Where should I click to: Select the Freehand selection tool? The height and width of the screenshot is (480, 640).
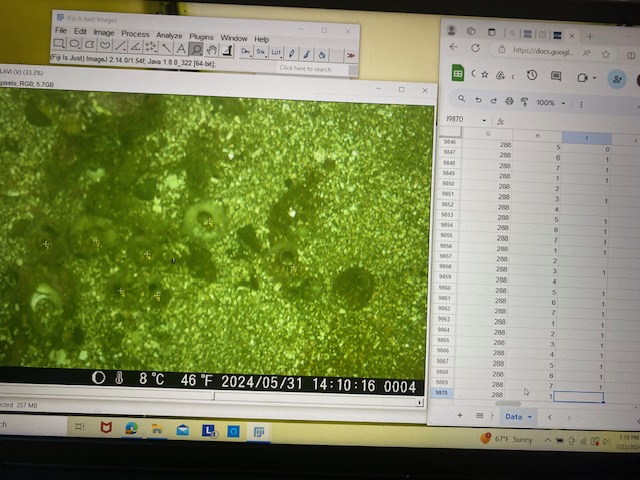(105, 45)
